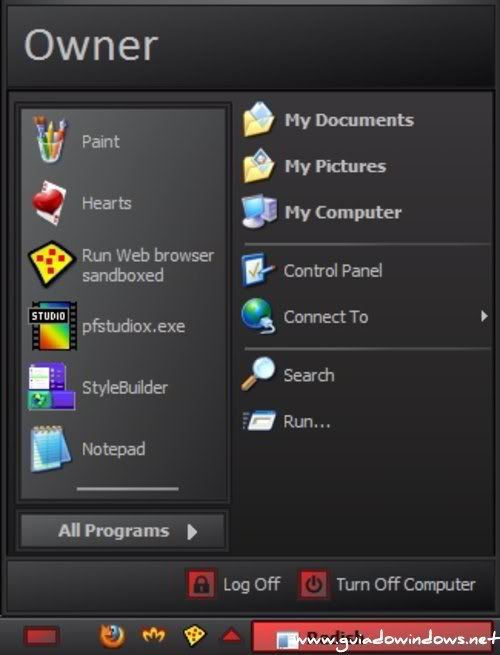Click the All Programs text
The image size is (500, 655).
coord(114,531)
